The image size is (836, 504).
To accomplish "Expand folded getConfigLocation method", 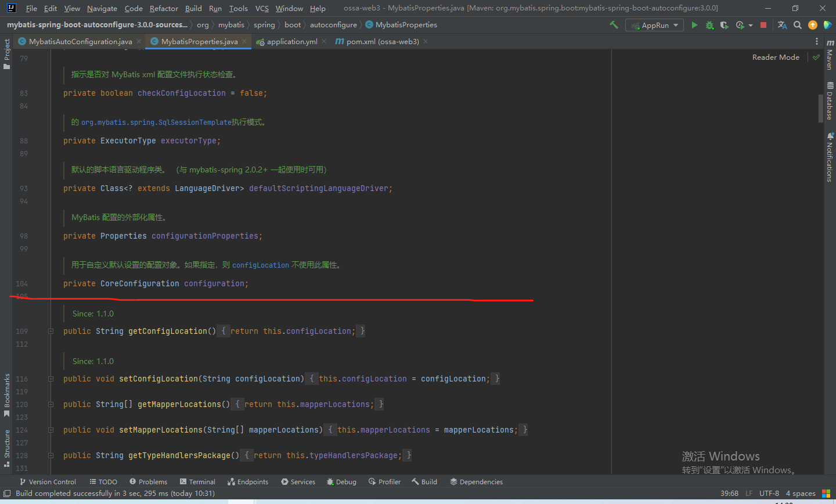I will pos(51,331).
